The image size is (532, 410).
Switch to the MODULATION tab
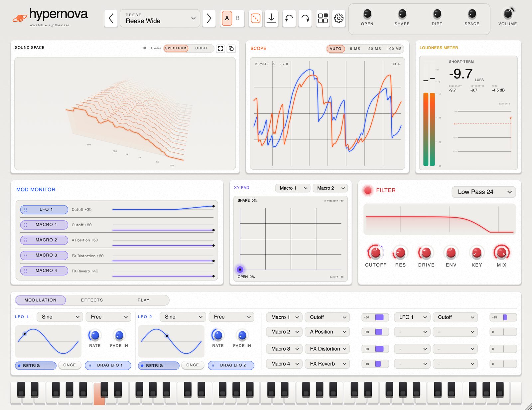(x=41, y=300)
